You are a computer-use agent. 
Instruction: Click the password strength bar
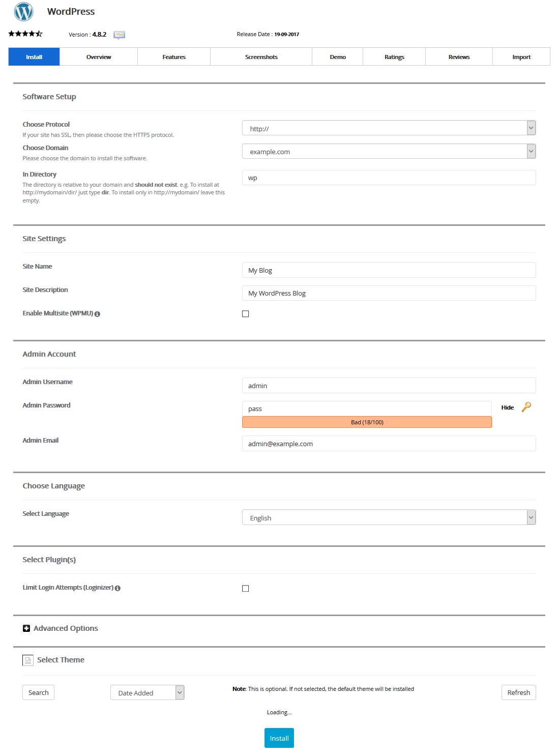pos(367,422)
